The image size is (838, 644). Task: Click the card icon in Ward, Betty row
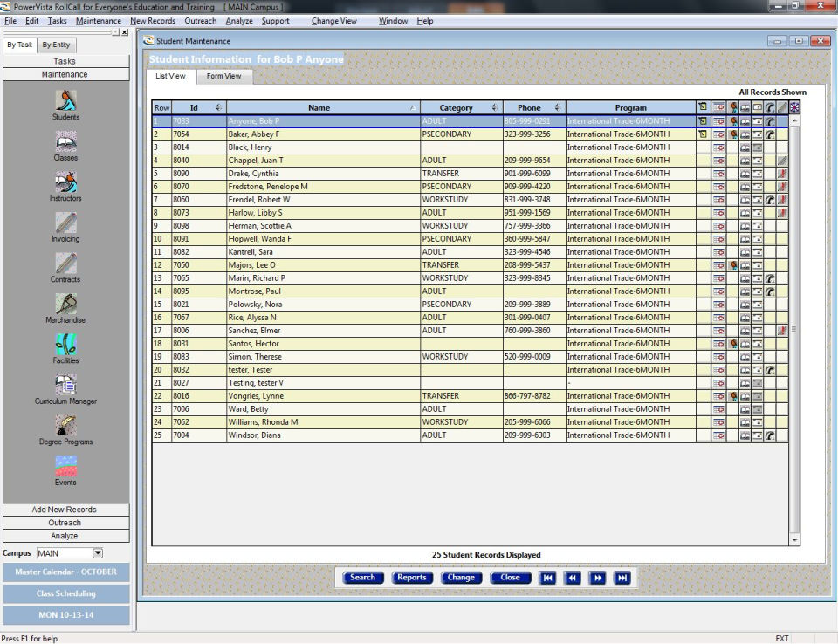coord(758,409)
